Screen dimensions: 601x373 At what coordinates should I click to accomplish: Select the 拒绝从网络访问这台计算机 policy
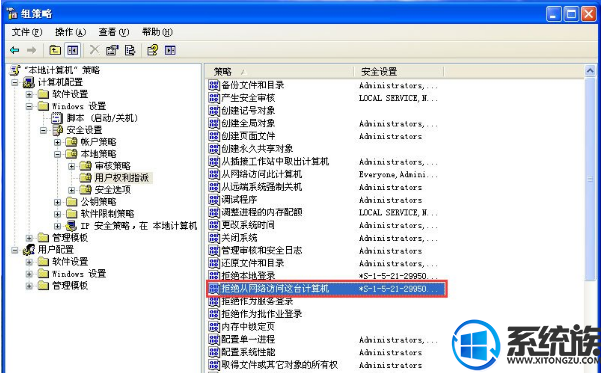pyautogui.click(x=327, y=289)
